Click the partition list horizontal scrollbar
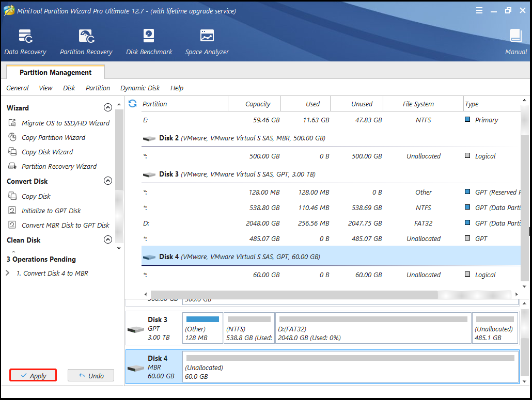The image size is (532, 400). pyautogui.click(x=294, y=294)
